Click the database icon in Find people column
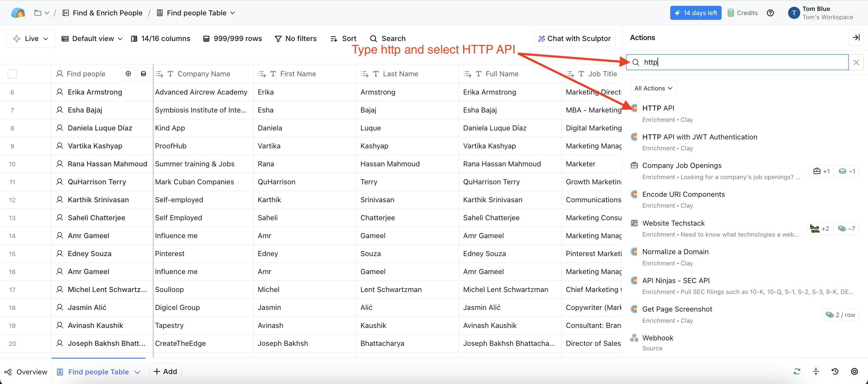 (x=143, y=74)
